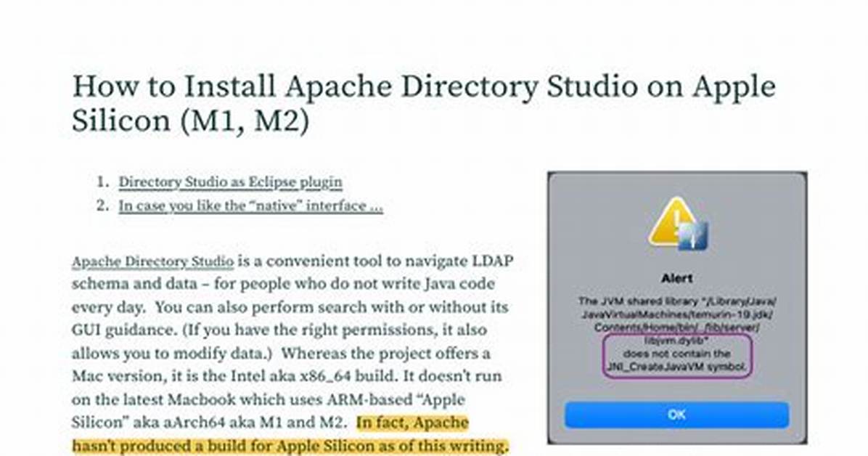This screenshot has height=456, width=868.
Task: Click the line 'schema and data – for people who do not write Java code'
Action: tap(283, 284)
